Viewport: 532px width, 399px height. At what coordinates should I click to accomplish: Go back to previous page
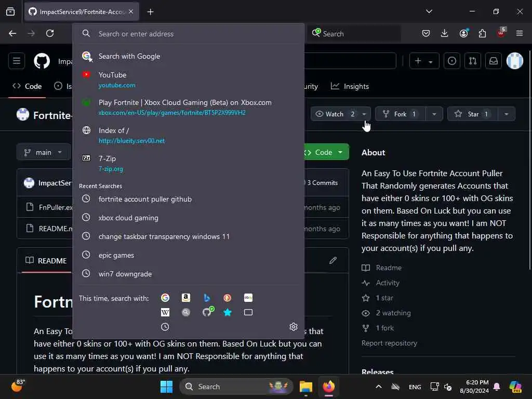tap(12, 33)
